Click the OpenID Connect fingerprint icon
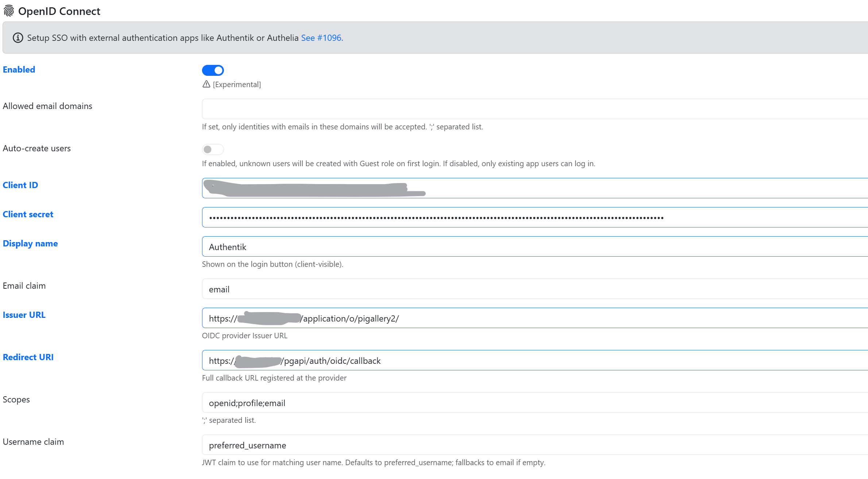 [9, 11]
